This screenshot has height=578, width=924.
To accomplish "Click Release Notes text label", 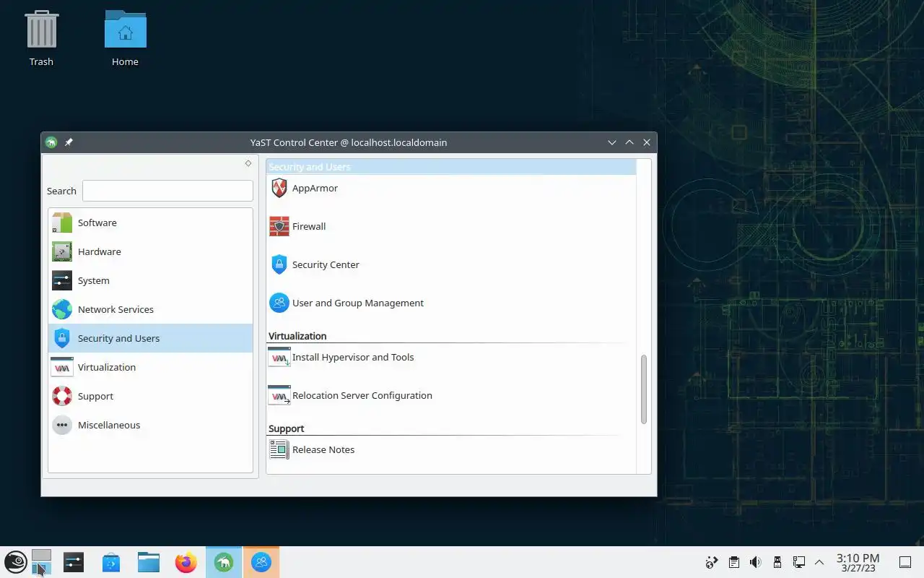I will 323,449.
